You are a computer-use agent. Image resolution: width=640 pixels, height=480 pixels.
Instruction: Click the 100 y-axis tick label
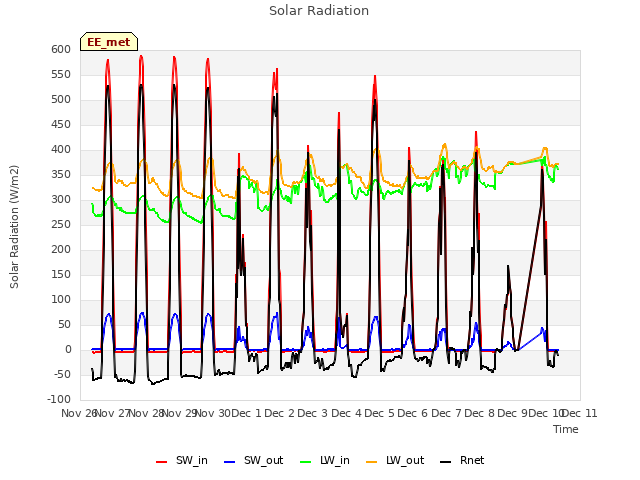click(61, 300)
